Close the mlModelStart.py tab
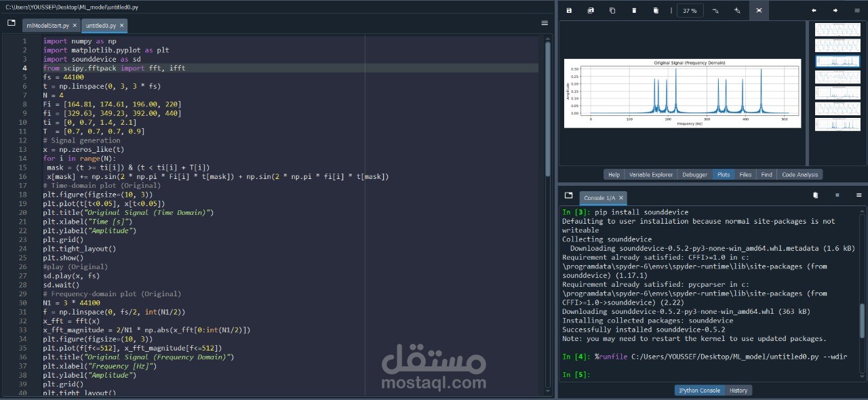This screenshot has height=400, width=868. pyautogui.click(x=75, y=25)
